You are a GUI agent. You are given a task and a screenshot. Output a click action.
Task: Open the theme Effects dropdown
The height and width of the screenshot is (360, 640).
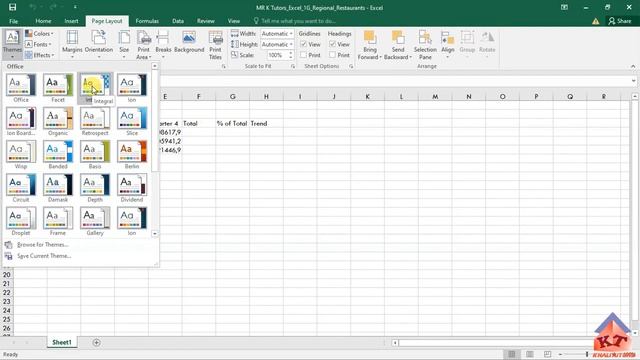39,55
